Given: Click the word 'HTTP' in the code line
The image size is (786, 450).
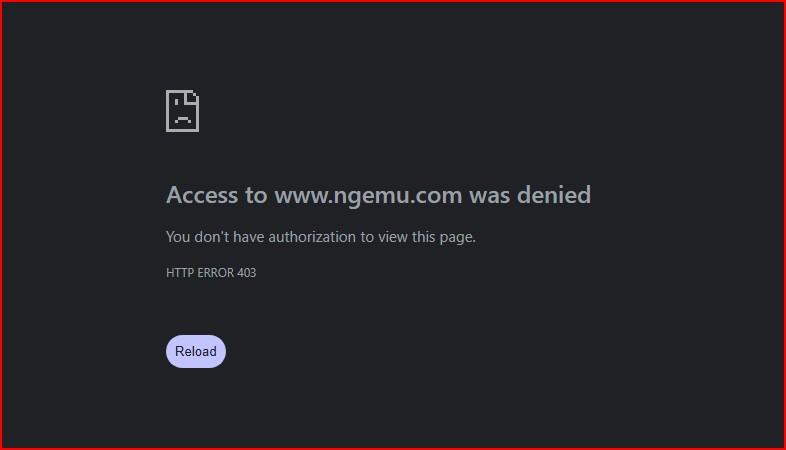Looking at the screenshot, I should coord(180,273).
